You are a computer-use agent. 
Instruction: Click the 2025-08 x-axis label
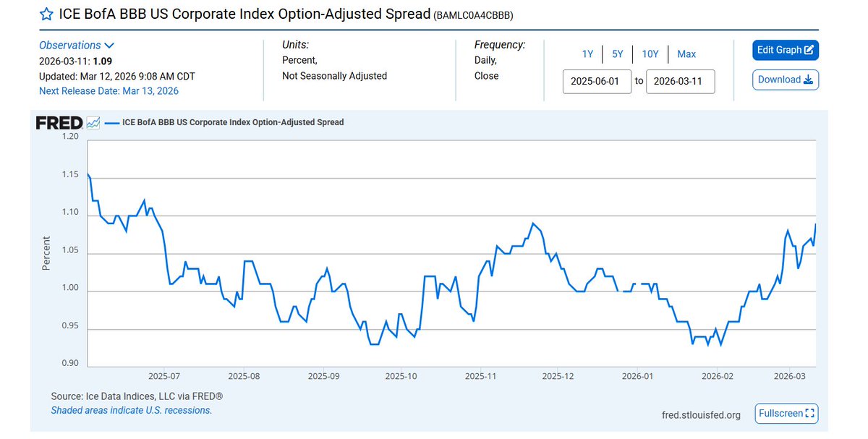pos(244,376)
